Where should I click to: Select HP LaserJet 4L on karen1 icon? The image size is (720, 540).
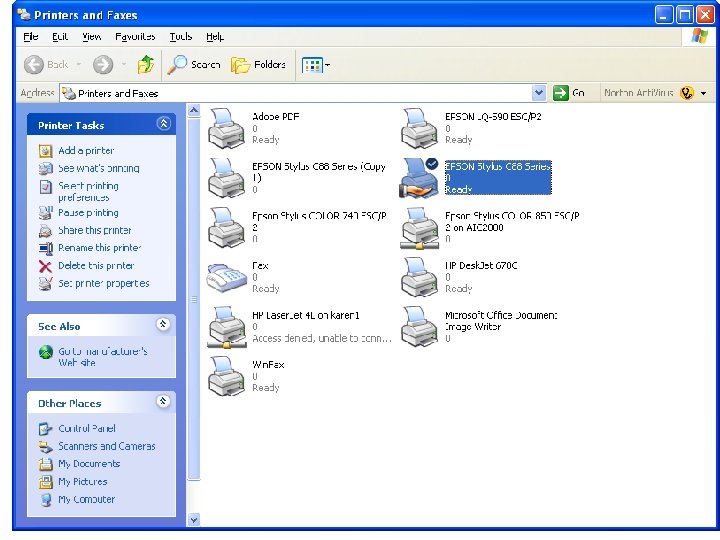(226, 327)
